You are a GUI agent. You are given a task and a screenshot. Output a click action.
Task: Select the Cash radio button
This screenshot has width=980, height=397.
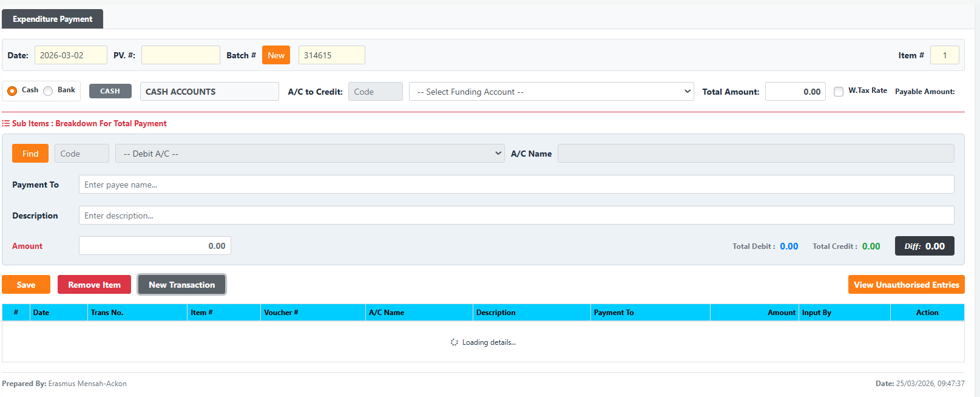pos(12,91)
